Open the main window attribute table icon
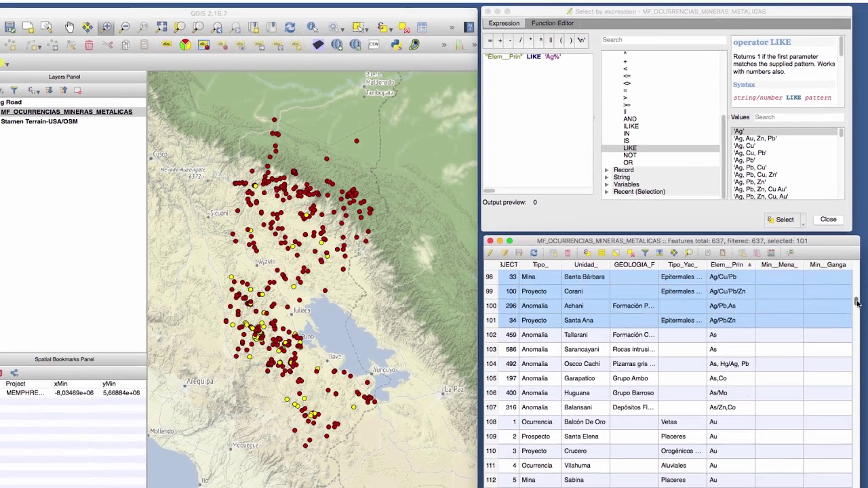Image resolution: width=868 pixels, height=488 pixels. click(x=422, y=27)
